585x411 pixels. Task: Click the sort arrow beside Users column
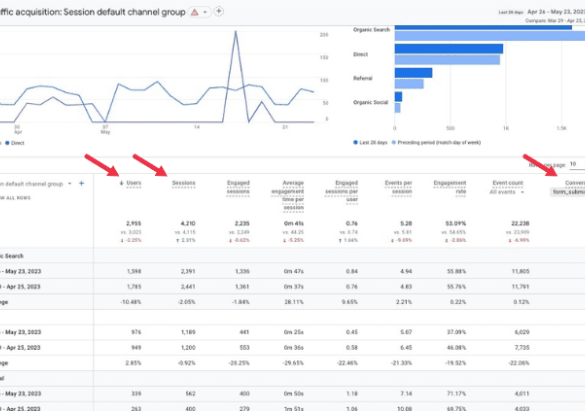pyautogui.click(x=121, y=183)
